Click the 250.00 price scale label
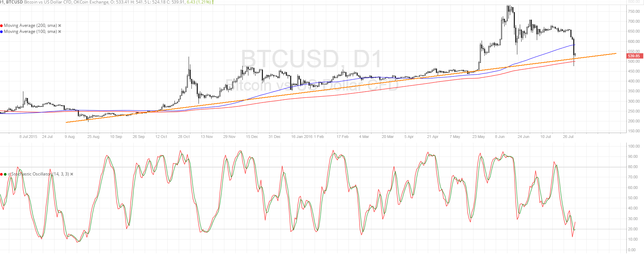Image resolution: width=644 pixels, height=254 pixels. tap(634, 111)
